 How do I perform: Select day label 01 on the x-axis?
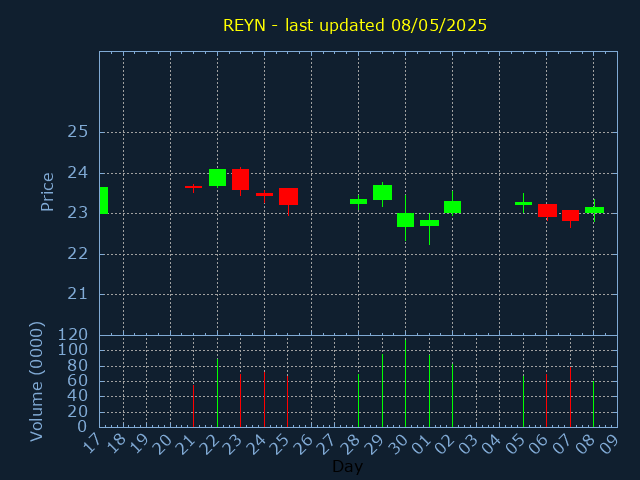coord(421,444)
